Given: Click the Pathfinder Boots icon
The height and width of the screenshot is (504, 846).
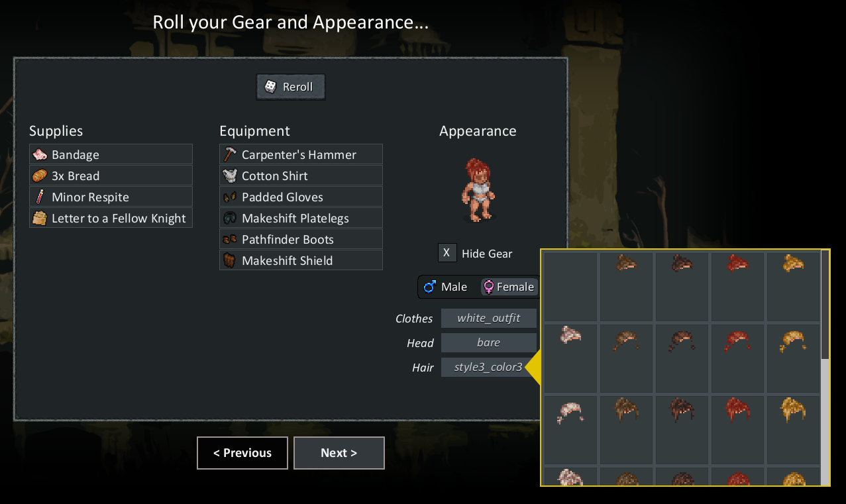Looking at the screenshot, I should coord(230,239).
